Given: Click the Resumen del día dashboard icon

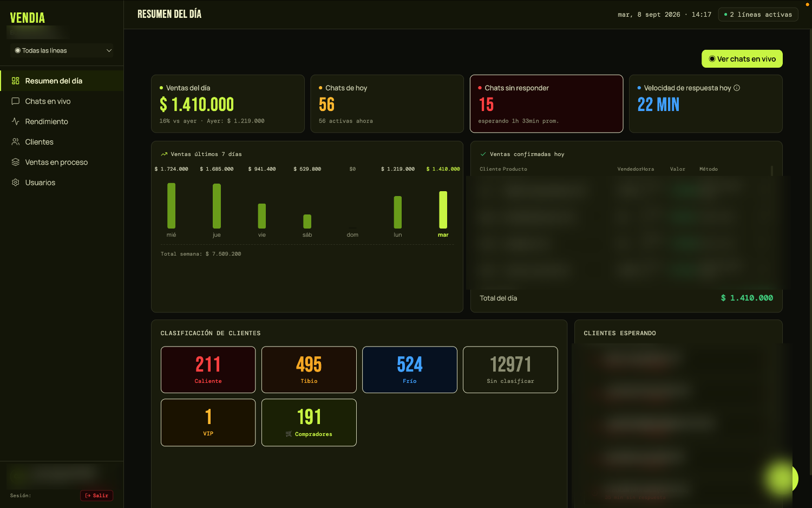Looking at the screenshot, I should [15, 81].
